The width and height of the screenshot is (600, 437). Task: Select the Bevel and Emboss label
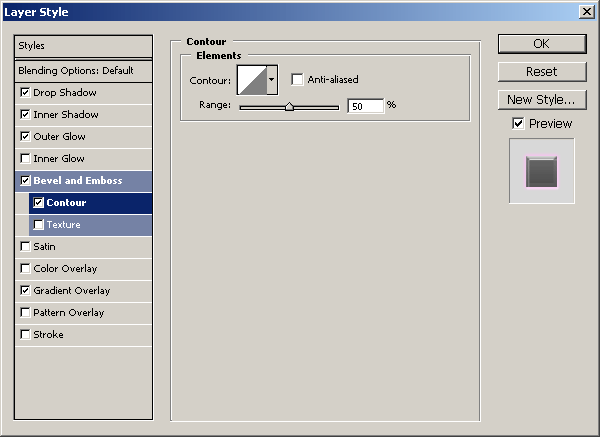point(78,181)
